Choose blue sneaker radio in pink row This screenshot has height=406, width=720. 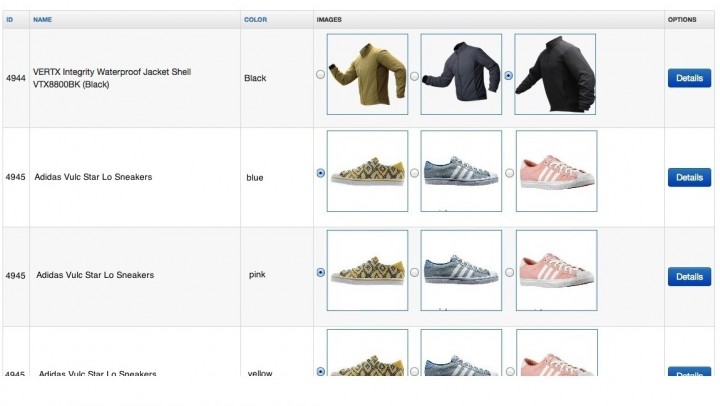click(414, 272)
